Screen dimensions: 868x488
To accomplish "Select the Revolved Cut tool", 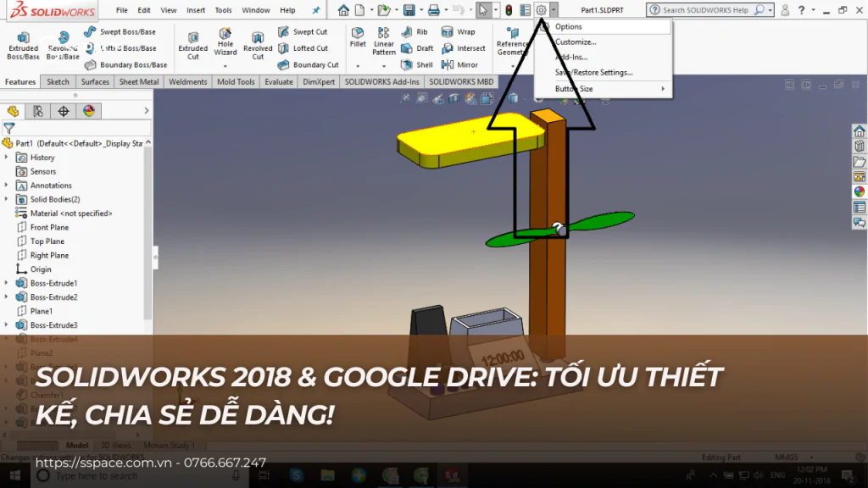I will coord(258,44).
